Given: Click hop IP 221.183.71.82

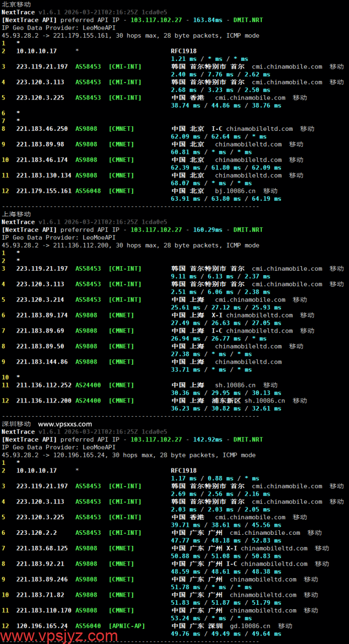Looking at the screenshot, I should click(40, 595).
